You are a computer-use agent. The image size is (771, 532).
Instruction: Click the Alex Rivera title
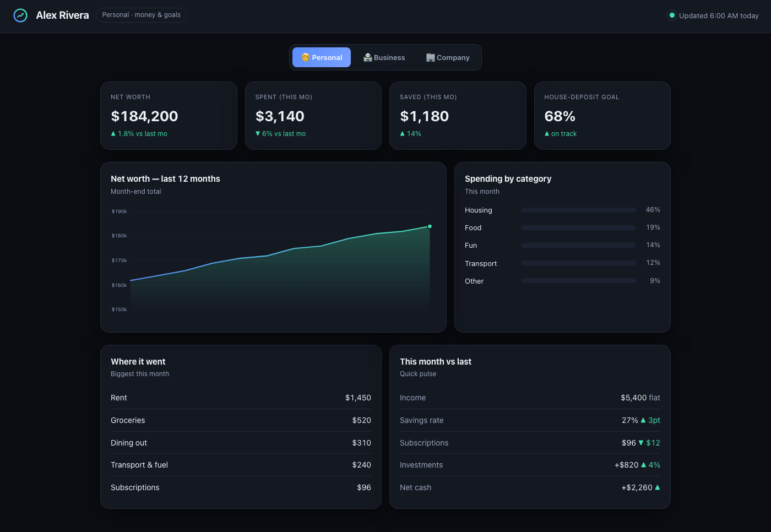coord(62,15)
